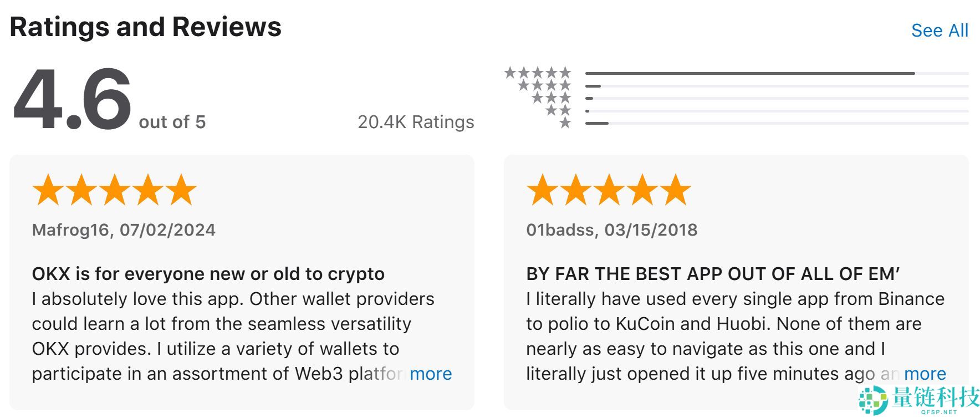The height and width of the screenshot is (418, 980).
Task: Click the four-star row icons in the histogram
Action: pos(544,85)
